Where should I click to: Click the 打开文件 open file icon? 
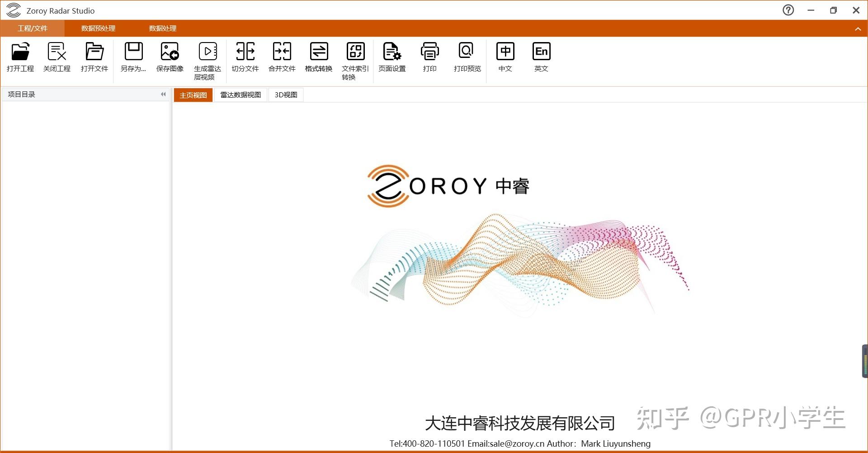click(94, 57)
